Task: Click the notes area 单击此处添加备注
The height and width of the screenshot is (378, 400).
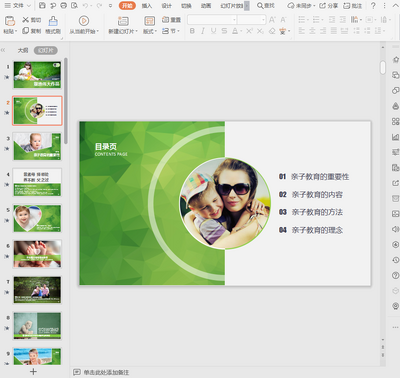Action: tap(106, 372)
